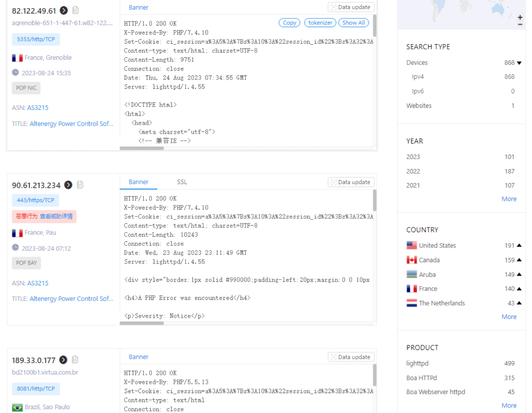Viewport: 532px width, 413px height.
Task: Expand Devices search type arrow
Action: (519, 63)
